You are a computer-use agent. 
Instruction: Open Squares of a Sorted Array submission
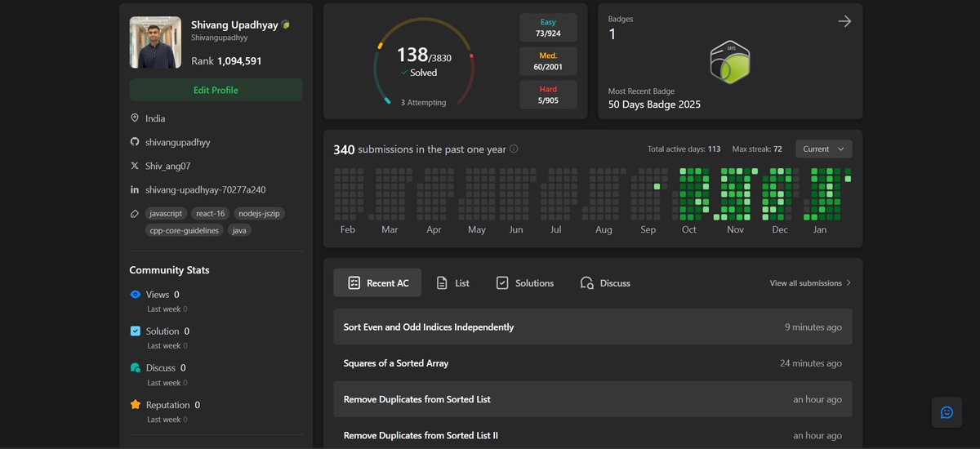(x=593, y=363)
